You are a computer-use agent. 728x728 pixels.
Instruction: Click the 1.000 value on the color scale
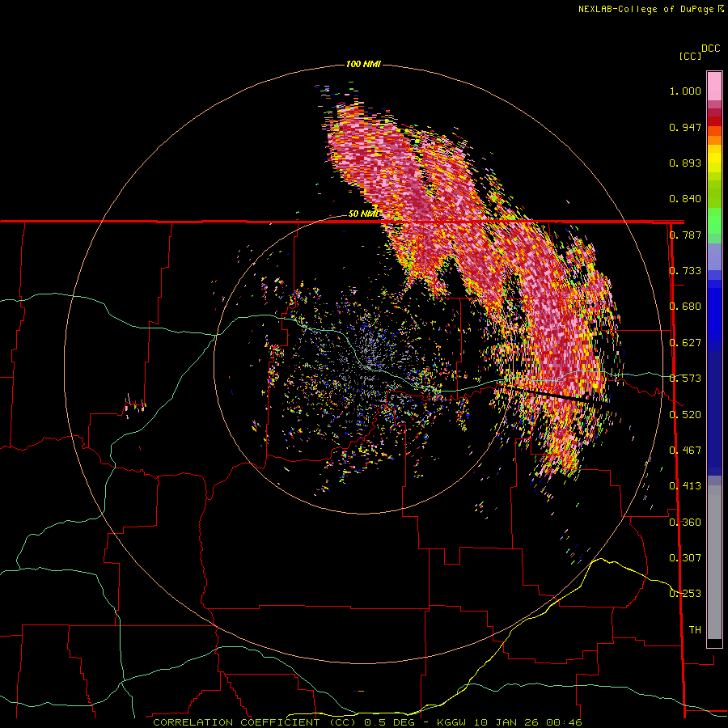point(685,91)
